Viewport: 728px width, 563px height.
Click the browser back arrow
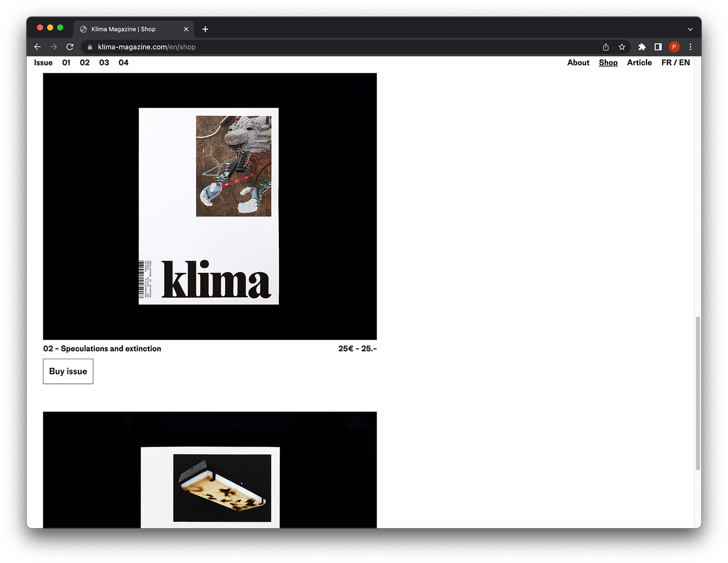point(37,47)
